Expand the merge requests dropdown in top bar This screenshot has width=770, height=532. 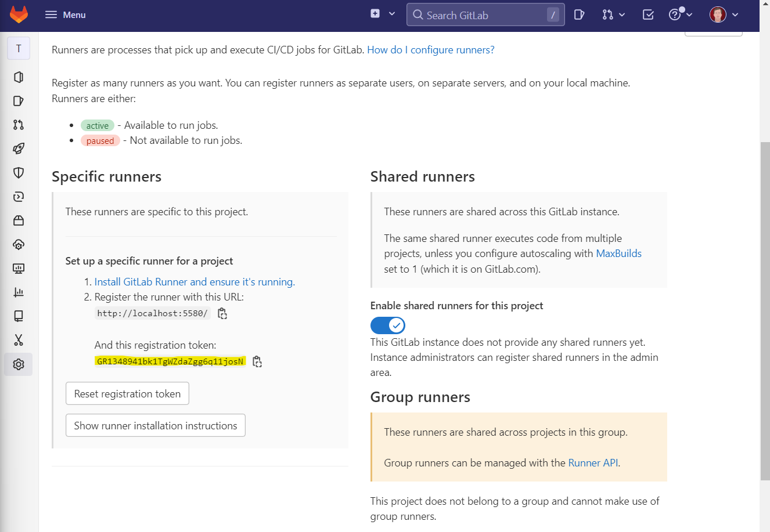(613, 15)
